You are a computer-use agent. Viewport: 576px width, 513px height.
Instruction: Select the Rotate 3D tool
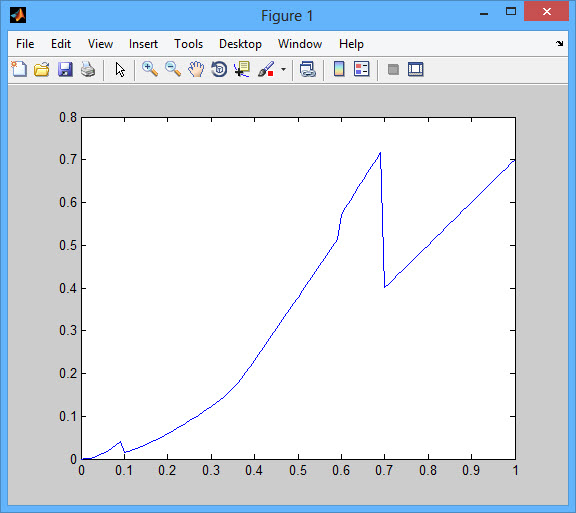pos(219,69)
